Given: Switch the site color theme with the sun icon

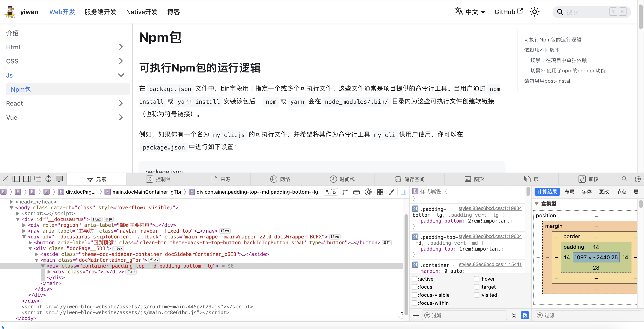Looking at the screenshot, I should [x=534, y=12].
